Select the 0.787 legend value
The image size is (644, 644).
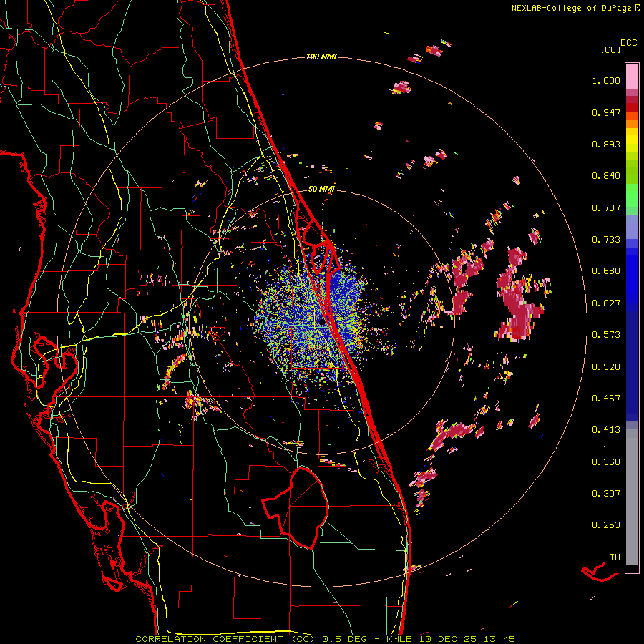pyautogui.click(x=606, y=208)
